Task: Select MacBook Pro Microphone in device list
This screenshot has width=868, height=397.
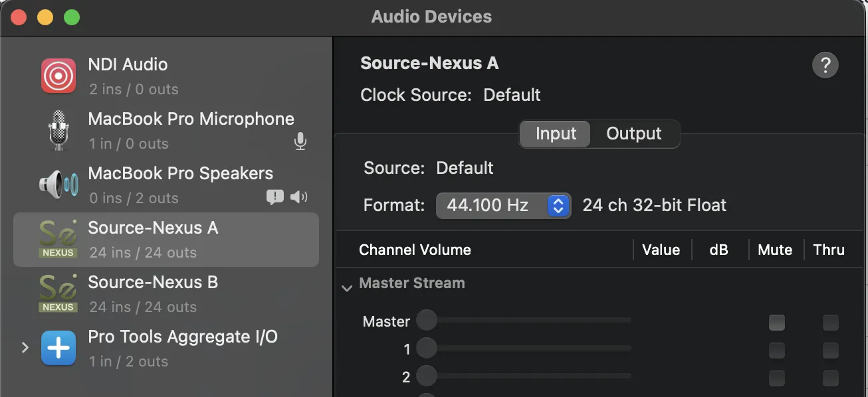Action: pyautogui.click(x=166, y=130)
